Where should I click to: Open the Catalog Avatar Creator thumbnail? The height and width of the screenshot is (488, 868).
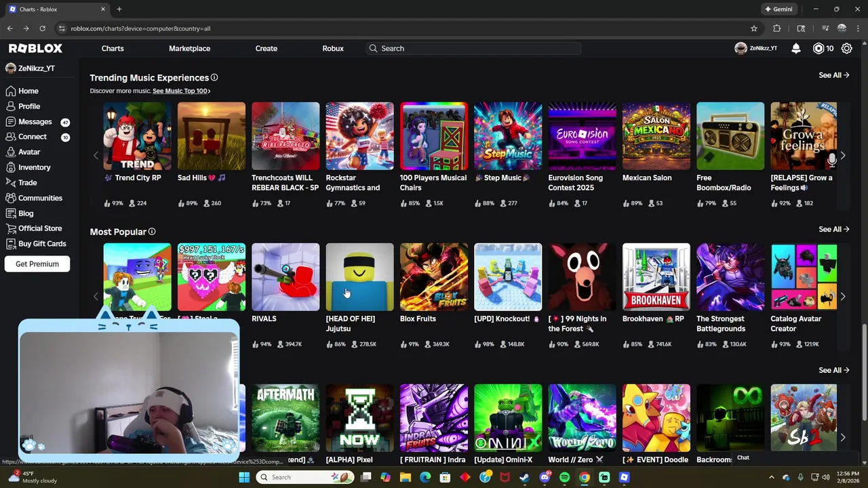point(804,277)
